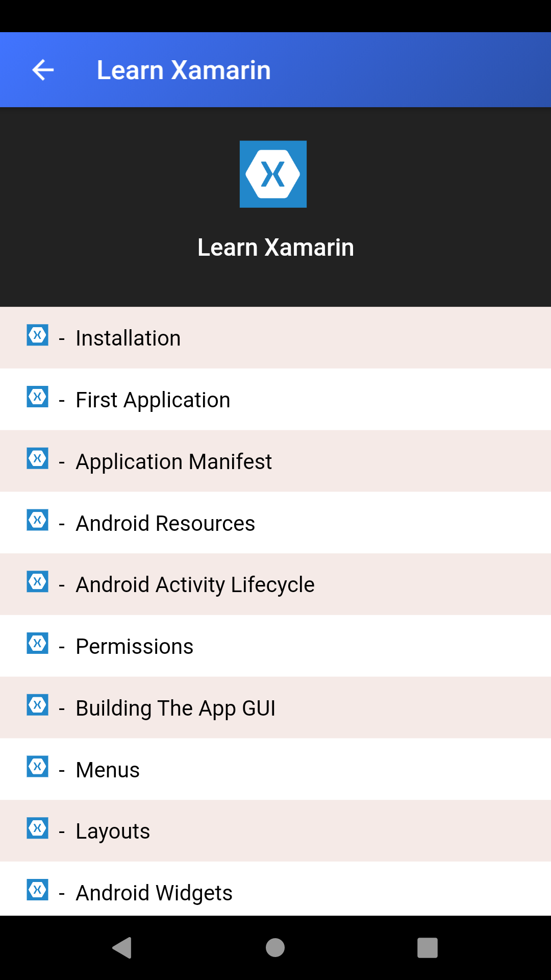This screenshot has height=980, width=551.
Task: Click the large Xamarin logo in the header
Action: pyautogui.click(x=273, y=174)
